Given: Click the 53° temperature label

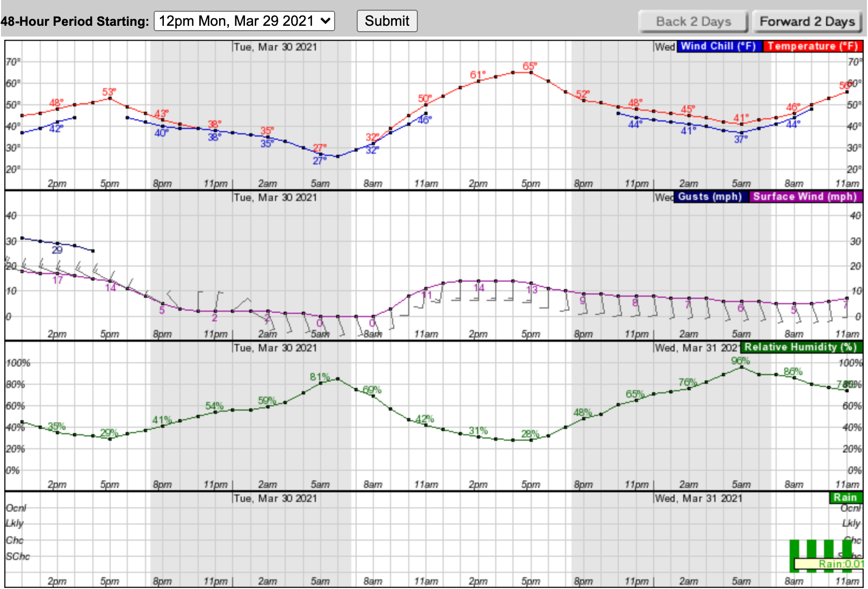Looking at the screenshot, I should tap(109, 92).
